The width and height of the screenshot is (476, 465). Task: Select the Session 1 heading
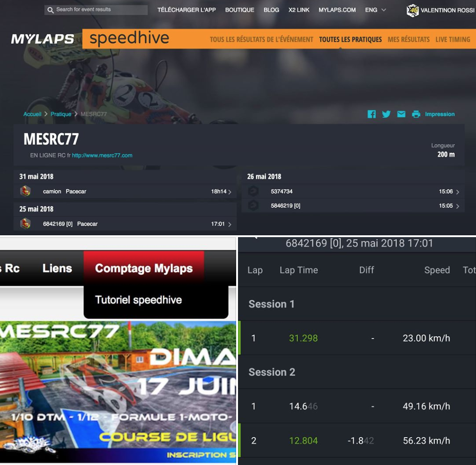click(x=271, y=304)
